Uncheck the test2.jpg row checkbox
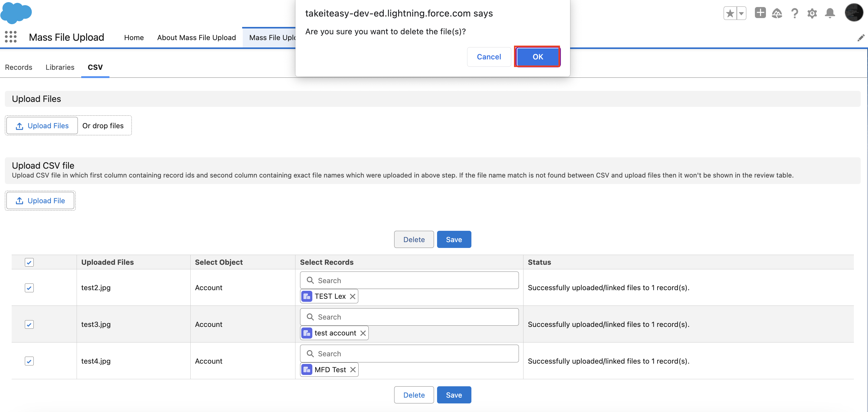The image size is (868, 412). pos(29,288)
